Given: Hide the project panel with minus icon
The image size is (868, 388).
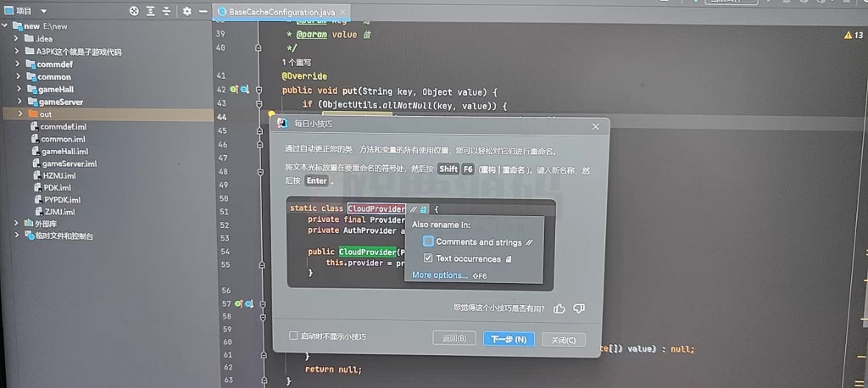Looking at the screenshot, I should (x=204, y=11).
